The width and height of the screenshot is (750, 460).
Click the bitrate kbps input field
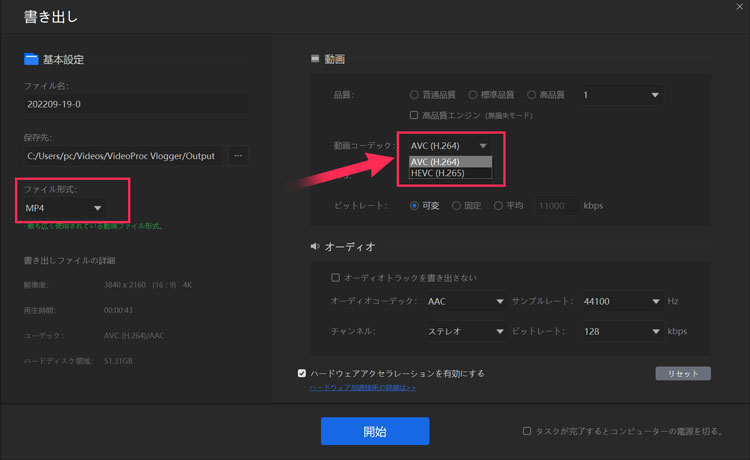[x=557, y=206]
